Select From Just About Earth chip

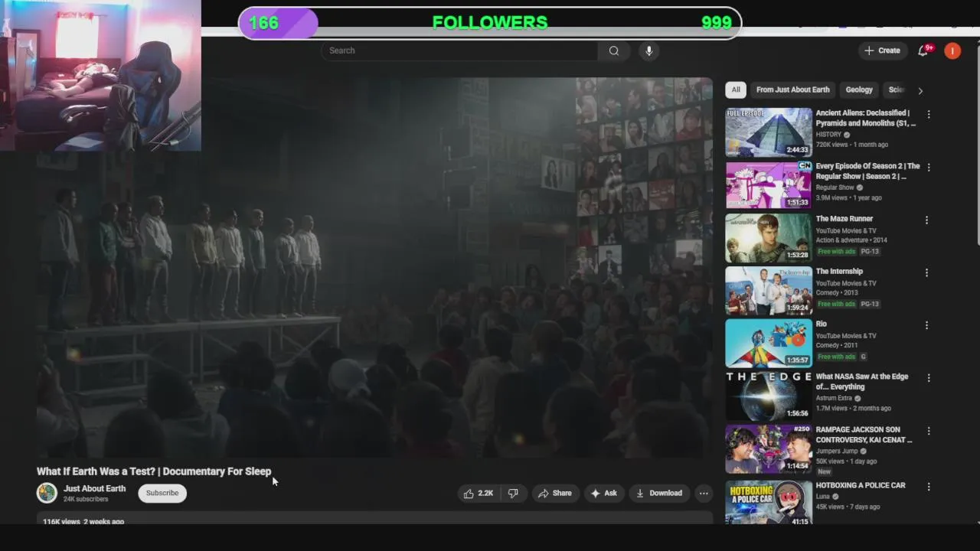[x=792, y=90]
